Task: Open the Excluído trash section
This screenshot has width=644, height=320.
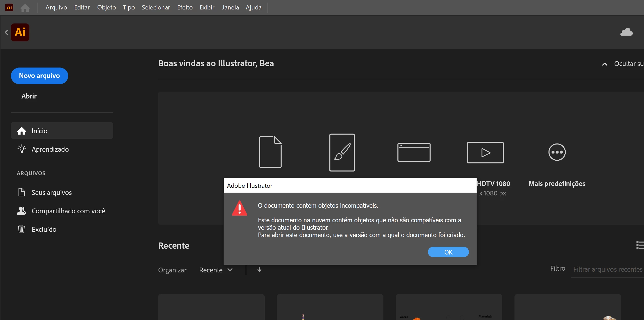Action: pos(44,229)
